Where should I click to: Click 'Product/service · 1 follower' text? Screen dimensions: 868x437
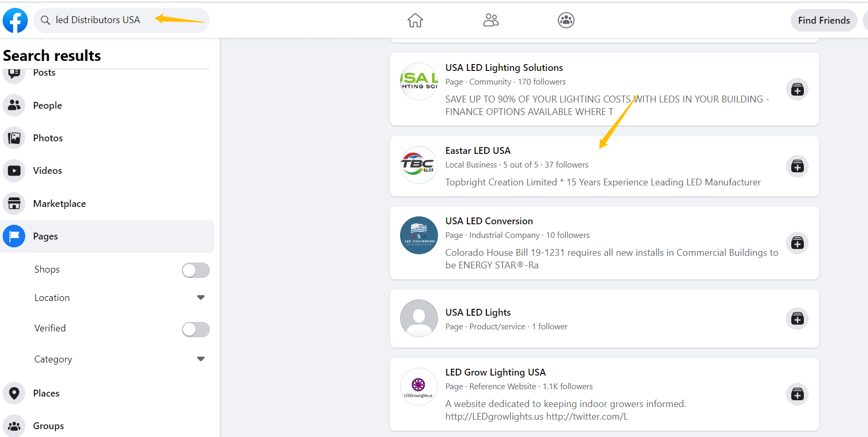518,327
